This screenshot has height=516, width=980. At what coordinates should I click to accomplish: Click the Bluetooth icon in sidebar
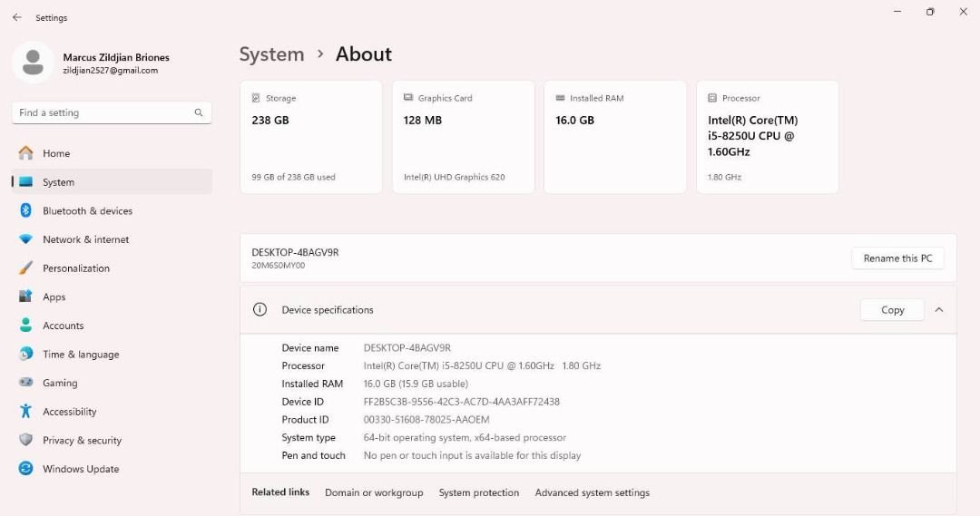[x=25, y=210]
